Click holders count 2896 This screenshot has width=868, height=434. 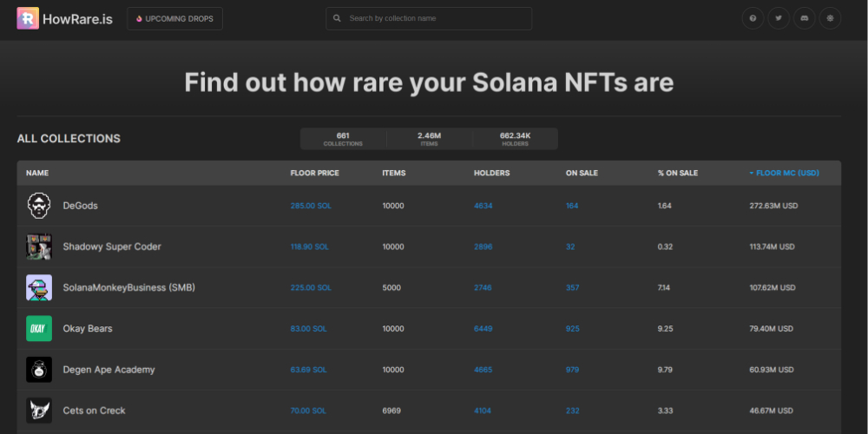click(483, 247)
